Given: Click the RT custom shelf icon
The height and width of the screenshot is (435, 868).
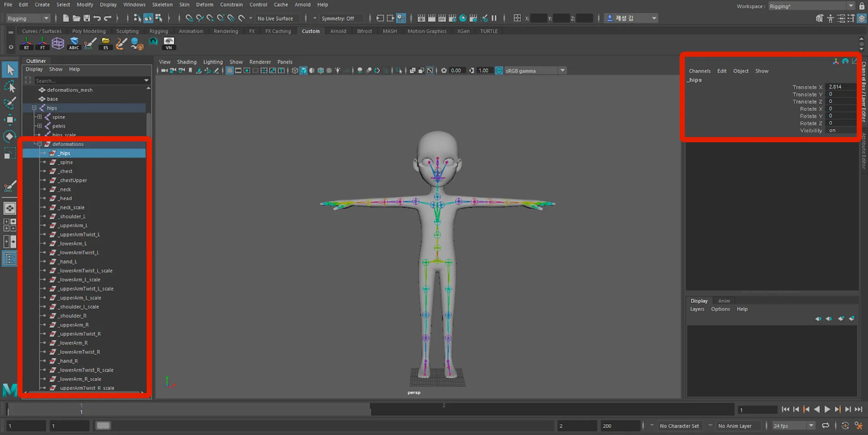Looking at the screenshot, I should pos(26,43).
